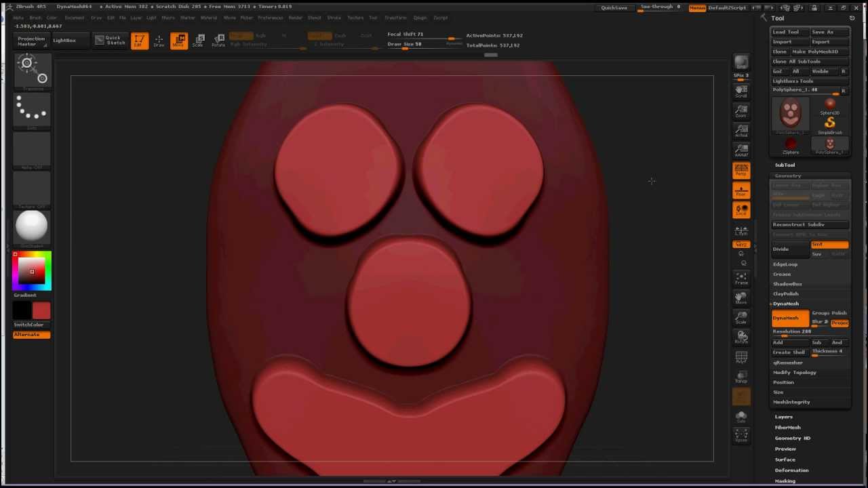Click the right shelf Move view icon
This screenshot has height=488, width=868.
coord(741,298)
